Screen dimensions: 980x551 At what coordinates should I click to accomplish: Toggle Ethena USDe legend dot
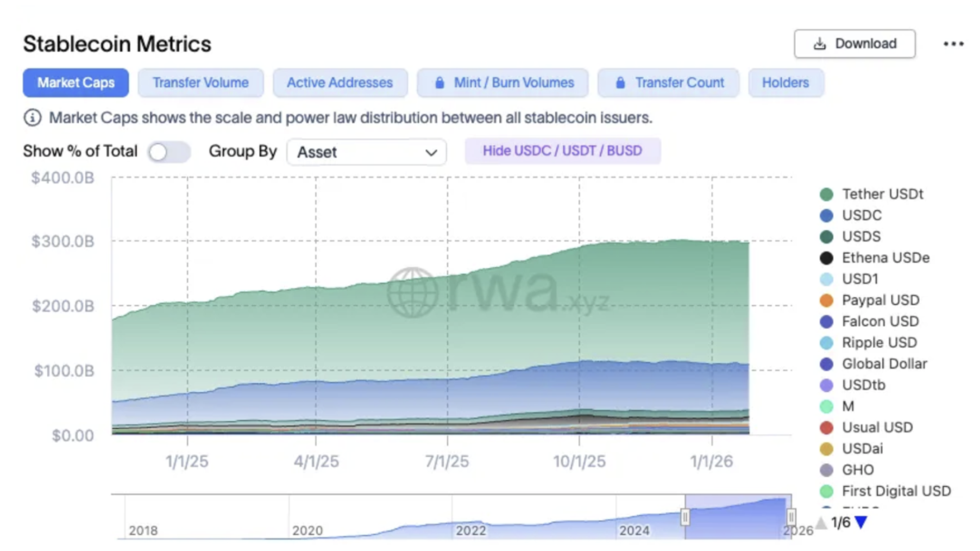826,258
